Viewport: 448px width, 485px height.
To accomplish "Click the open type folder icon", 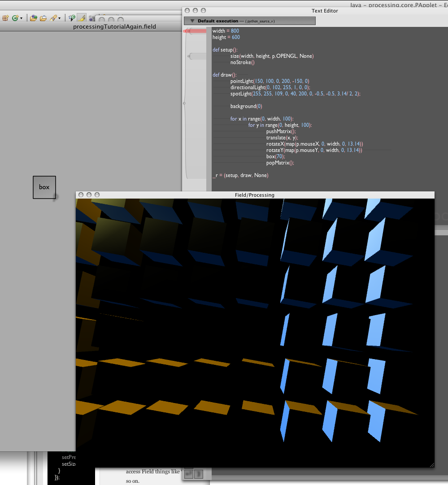I will 34,18.
